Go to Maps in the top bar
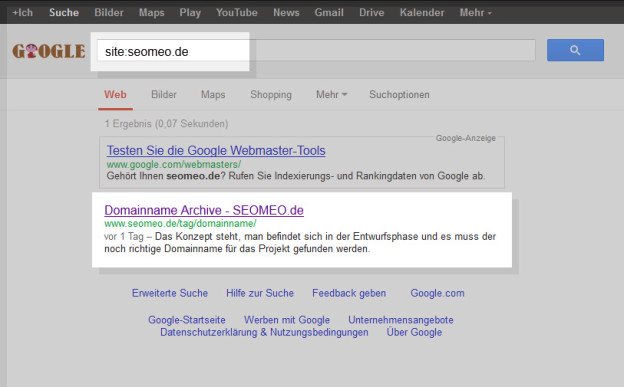The height and width of the screenshot is (387, 624). (x=152, y=12)
